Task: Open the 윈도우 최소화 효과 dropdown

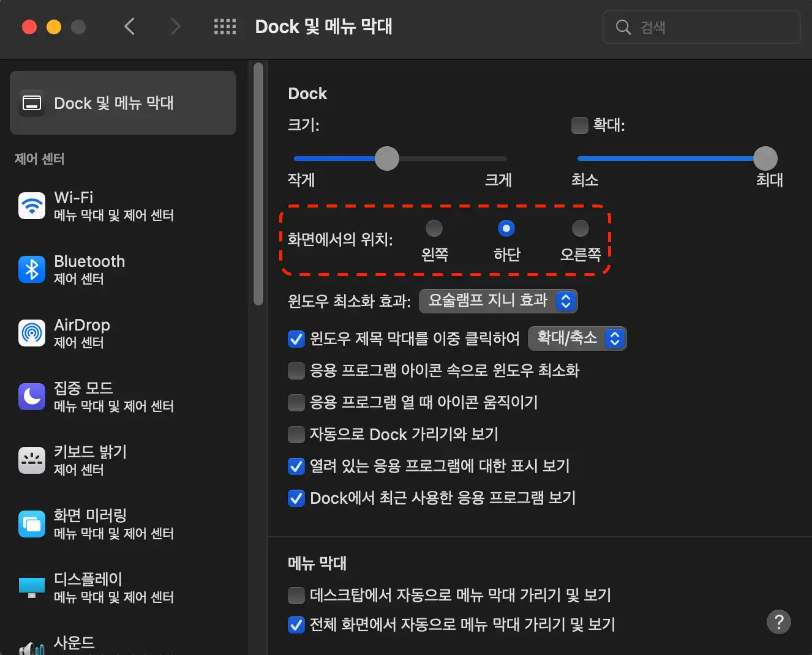Action: pos(498,301)
